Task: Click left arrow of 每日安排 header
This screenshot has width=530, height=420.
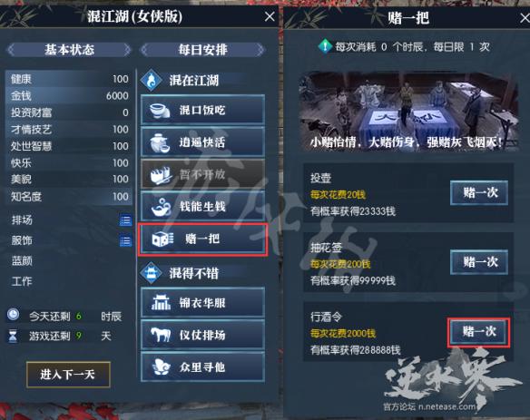Action: tap(144, 50)
